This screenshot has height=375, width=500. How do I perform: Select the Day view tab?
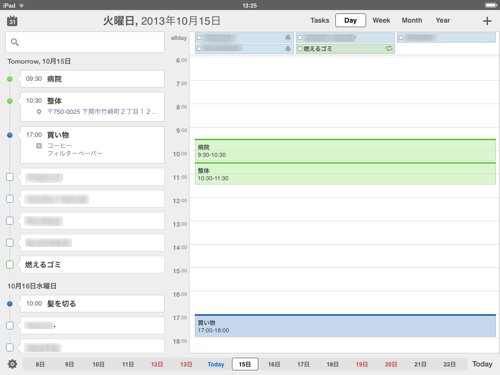pos(350,20)
